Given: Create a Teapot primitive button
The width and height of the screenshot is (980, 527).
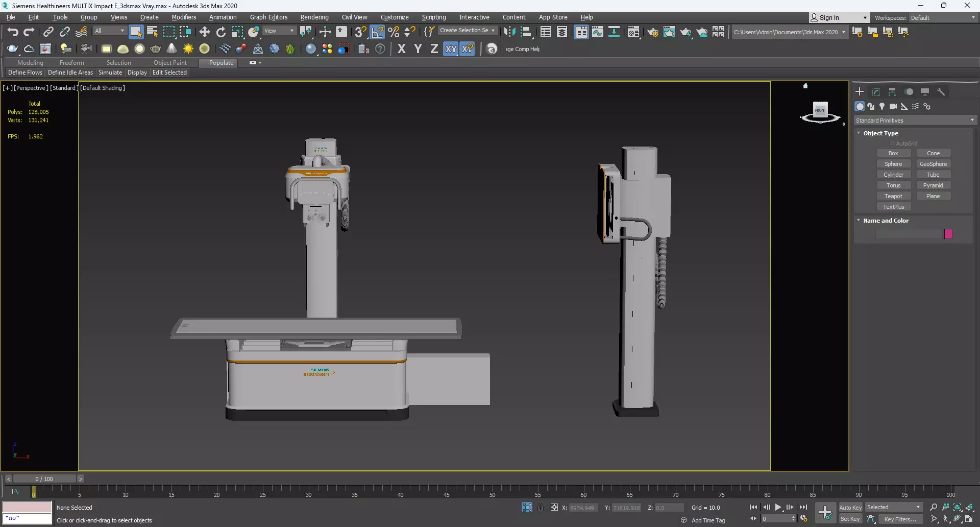Looking at the screenshot, I should coord(893,196).
